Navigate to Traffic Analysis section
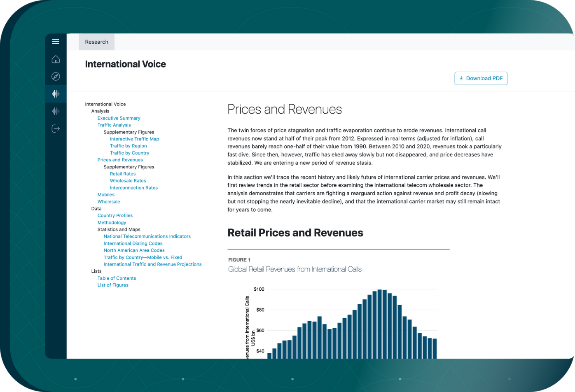The width and height of the screenshot is (575, 392). (114, 125)
